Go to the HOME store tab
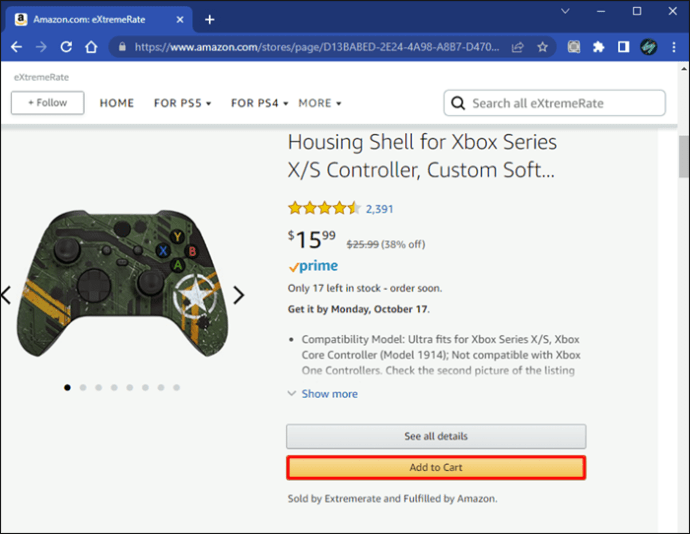690x534 pixels. coord(117,103)
